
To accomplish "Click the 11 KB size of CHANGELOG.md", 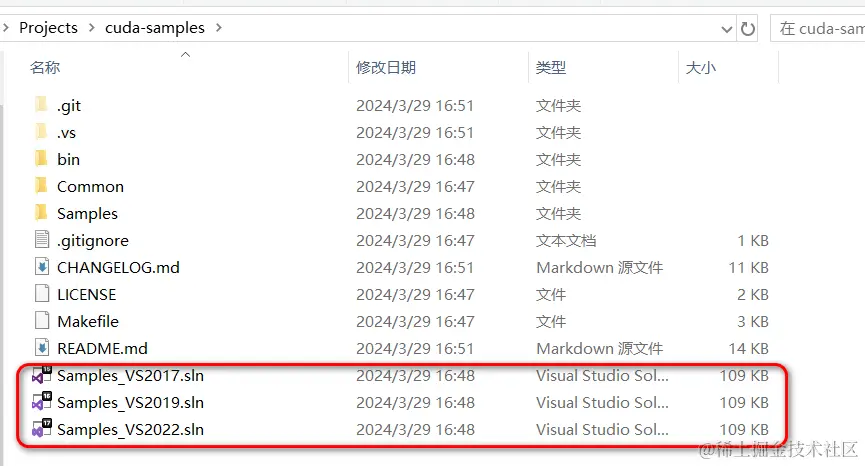I will [749, 267].
